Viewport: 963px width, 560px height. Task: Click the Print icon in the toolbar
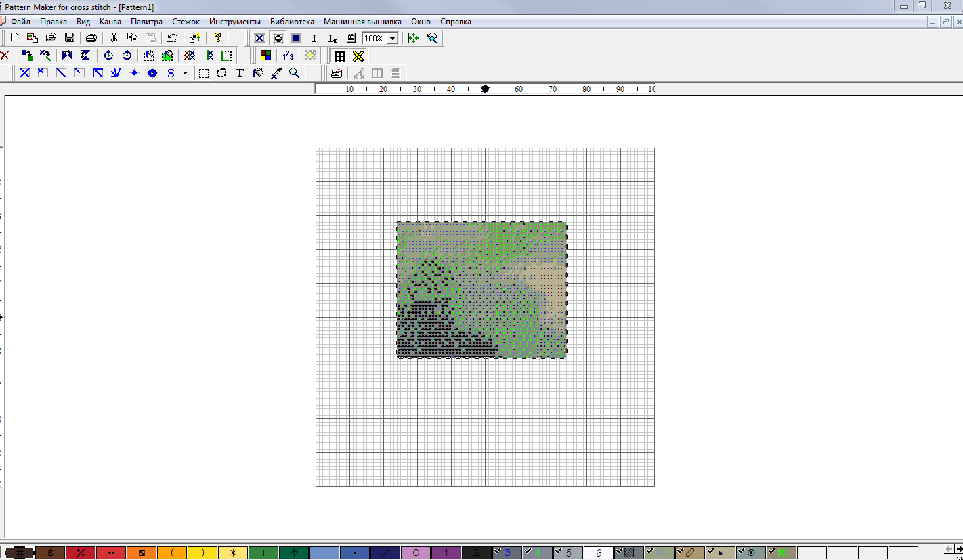pos(91,38)
